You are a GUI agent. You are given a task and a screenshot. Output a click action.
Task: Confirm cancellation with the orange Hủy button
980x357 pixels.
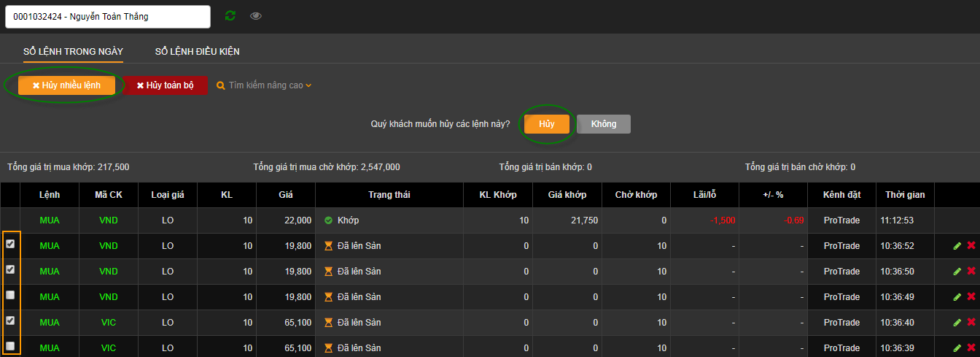[x=547, y=124]
